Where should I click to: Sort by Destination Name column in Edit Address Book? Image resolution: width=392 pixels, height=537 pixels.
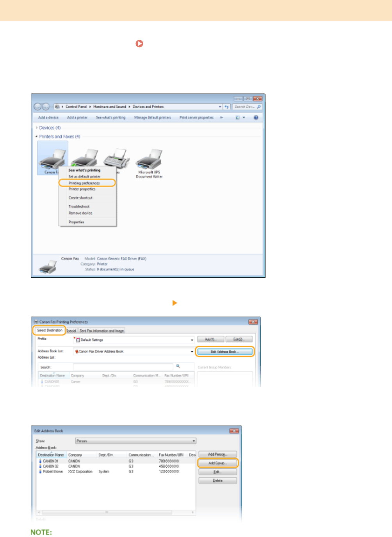(x=51, y=455)
